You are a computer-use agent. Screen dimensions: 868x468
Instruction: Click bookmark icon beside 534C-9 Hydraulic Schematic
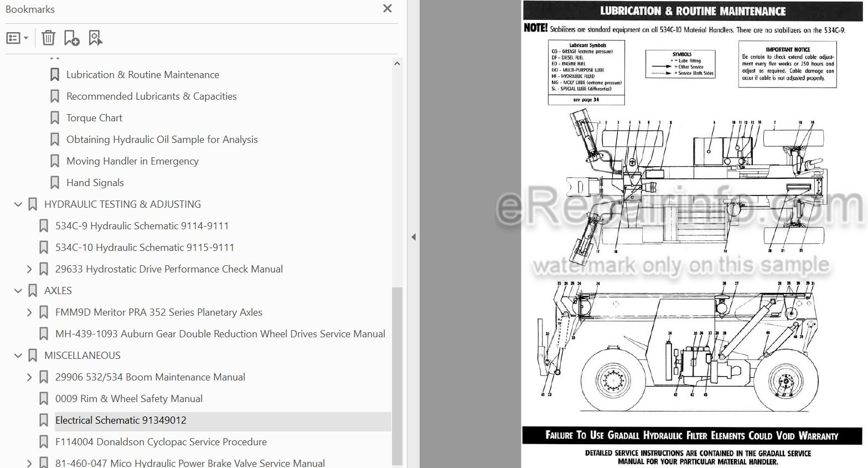pyautogui.click(x=44, y=226)
